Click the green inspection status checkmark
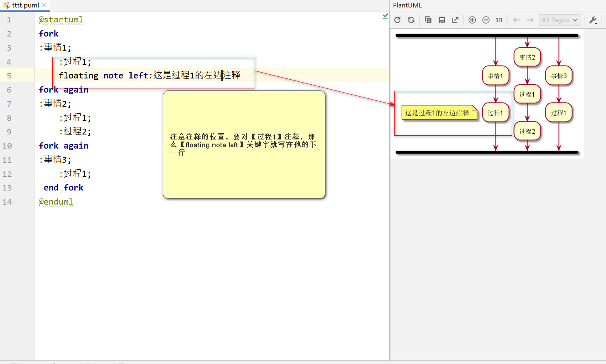This screenshot has width=606, height=364. click(x=385, y=17)
